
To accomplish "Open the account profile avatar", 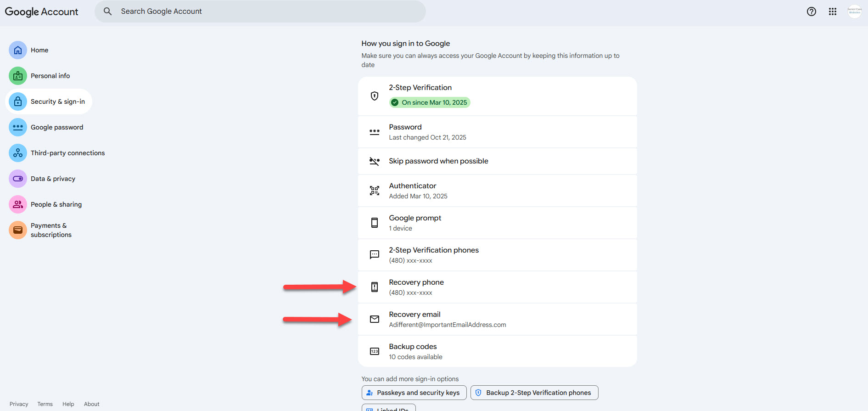I will [x=854, y=11].
